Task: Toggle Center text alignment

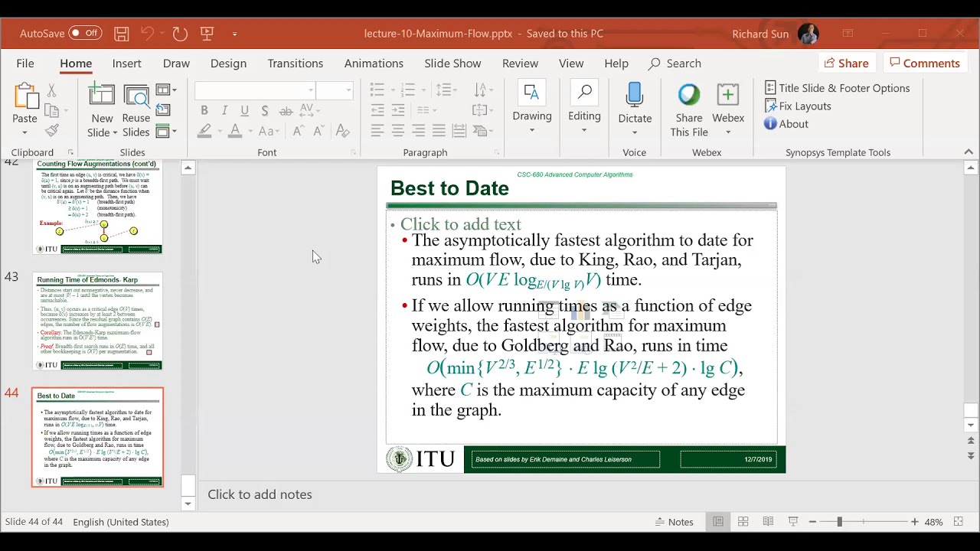Action: click(x=398, y=131)
